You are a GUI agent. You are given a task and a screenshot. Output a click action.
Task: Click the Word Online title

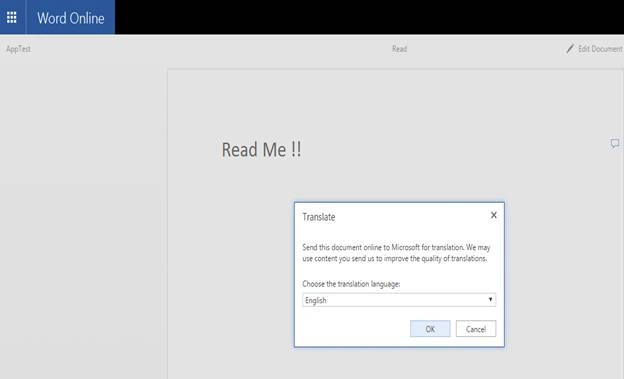[70, 18]
